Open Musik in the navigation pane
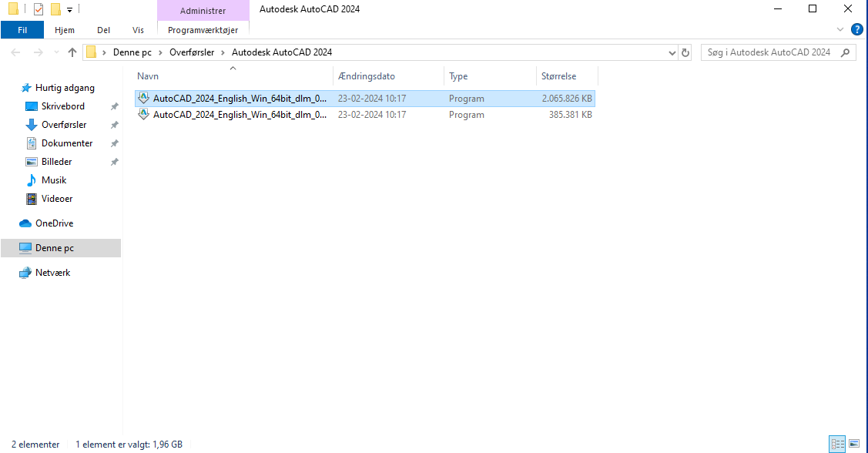 (x=54, y=180)
